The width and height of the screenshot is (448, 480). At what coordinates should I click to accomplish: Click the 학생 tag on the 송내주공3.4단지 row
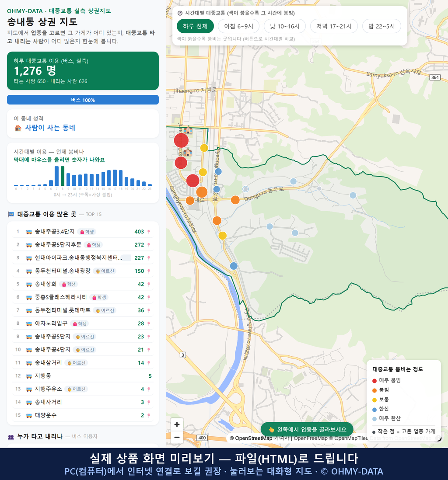tap(87, 232)
